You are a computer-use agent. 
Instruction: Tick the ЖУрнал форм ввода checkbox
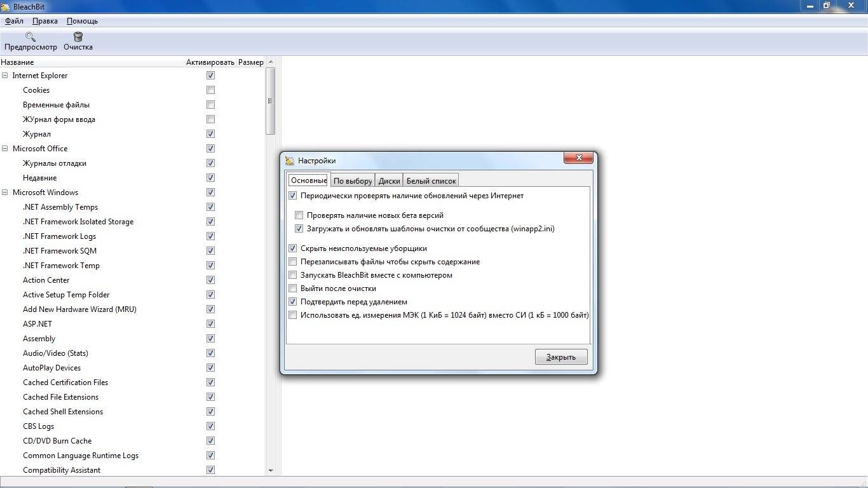[210, 119]
